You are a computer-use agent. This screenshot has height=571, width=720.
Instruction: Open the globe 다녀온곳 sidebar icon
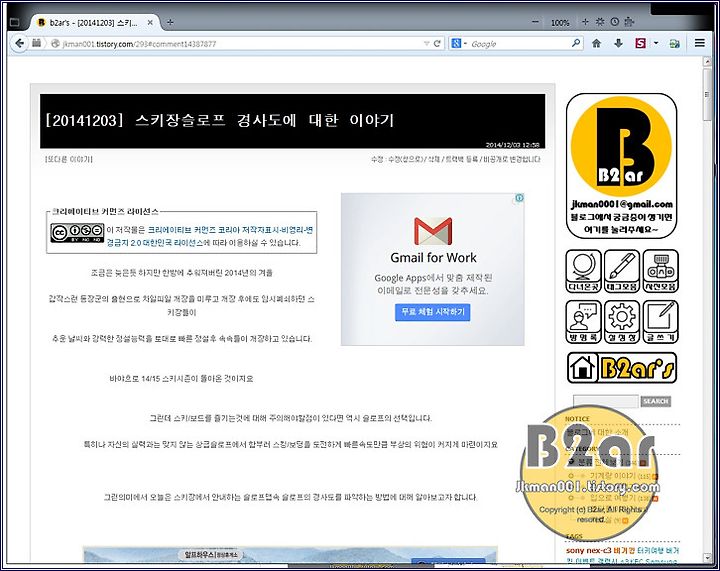583,271
